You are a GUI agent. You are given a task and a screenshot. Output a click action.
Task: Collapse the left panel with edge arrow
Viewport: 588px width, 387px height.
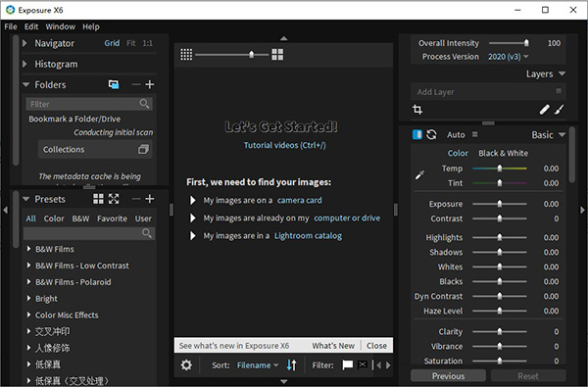tap(5, 210)
